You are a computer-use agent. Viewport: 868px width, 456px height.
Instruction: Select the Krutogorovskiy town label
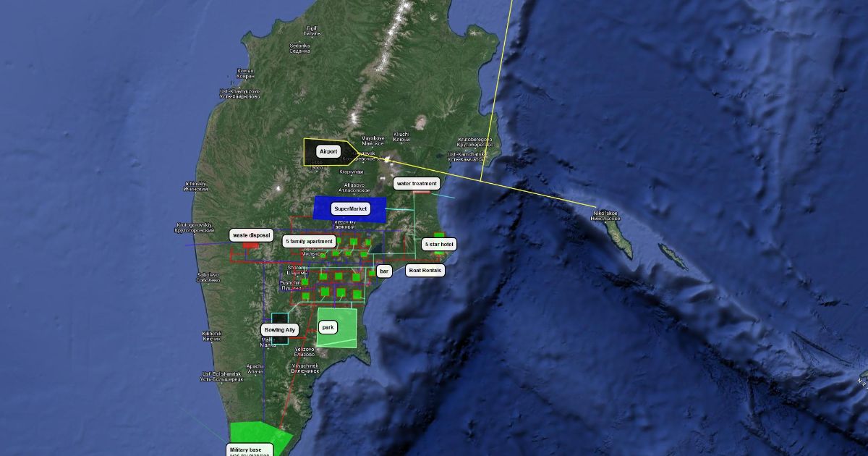(193, 227)
